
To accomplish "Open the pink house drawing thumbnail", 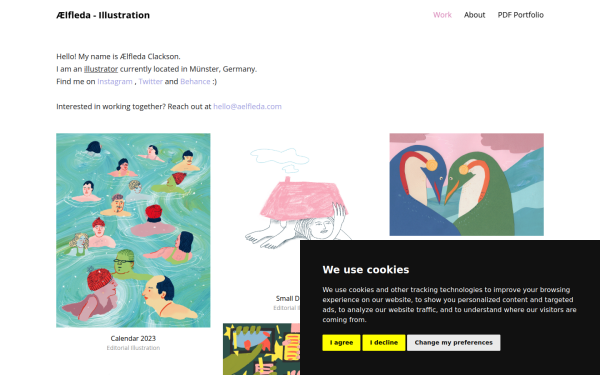I will click(x=300, y=199).
